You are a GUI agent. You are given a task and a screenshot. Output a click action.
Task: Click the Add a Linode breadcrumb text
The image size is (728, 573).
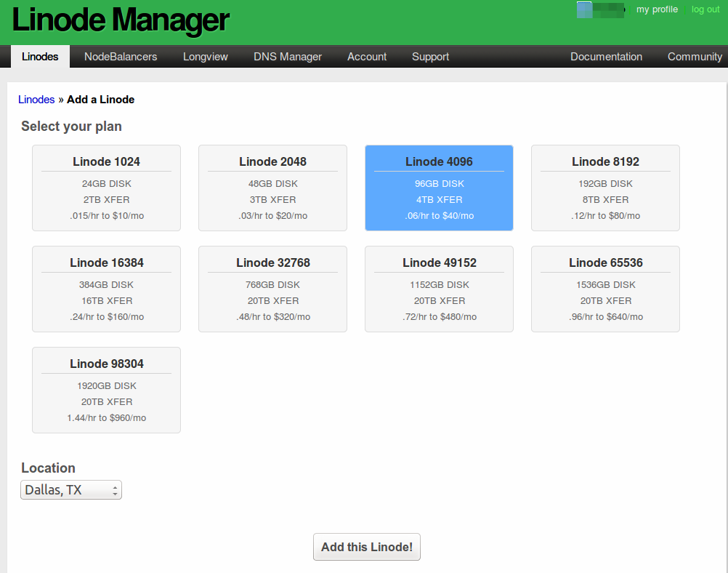[x=101, y=100]
